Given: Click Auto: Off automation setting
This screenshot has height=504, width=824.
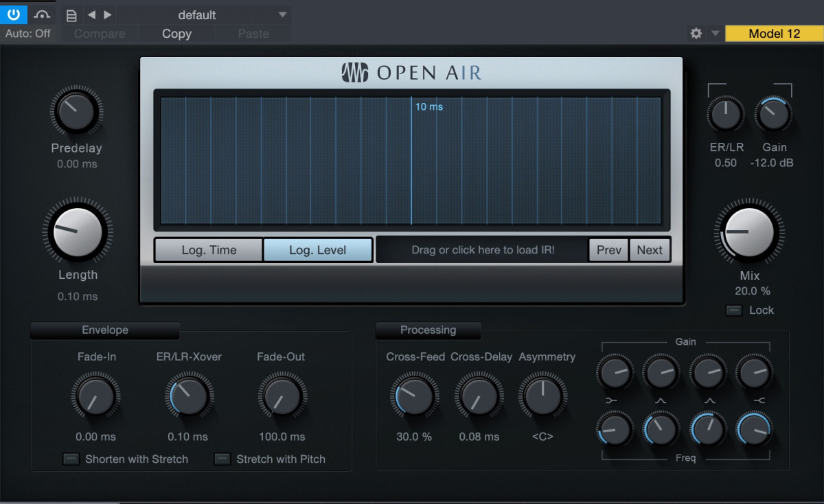Looking at the screenshot, I should [28, 33].
